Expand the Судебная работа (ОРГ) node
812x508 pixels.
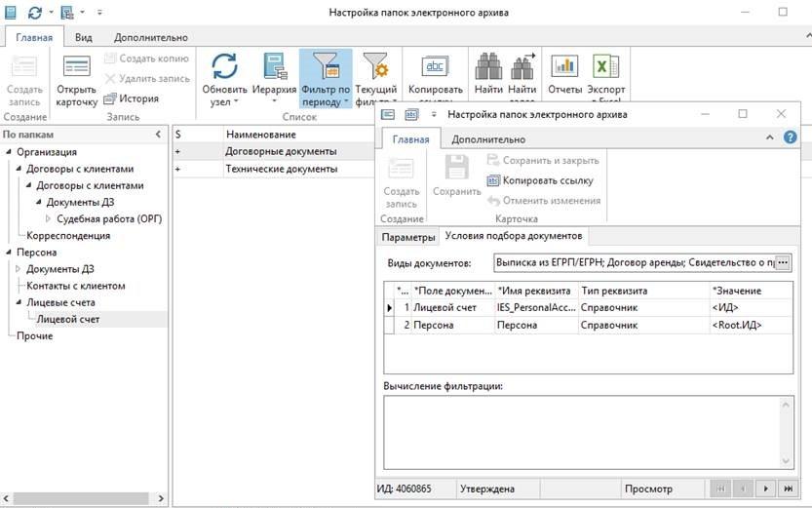pyautogui.click(x=50, y=219)
